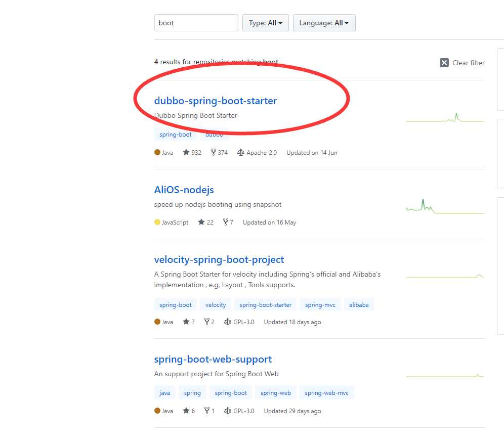Click the activity graph for AliOS-nodejs
The width and height of the screenshot is (504, 446).
(x=445, y=206)
